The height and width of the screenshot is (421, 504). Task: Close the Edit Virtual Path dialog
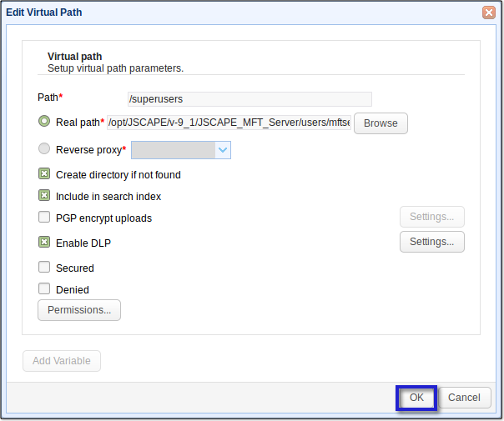489,13
